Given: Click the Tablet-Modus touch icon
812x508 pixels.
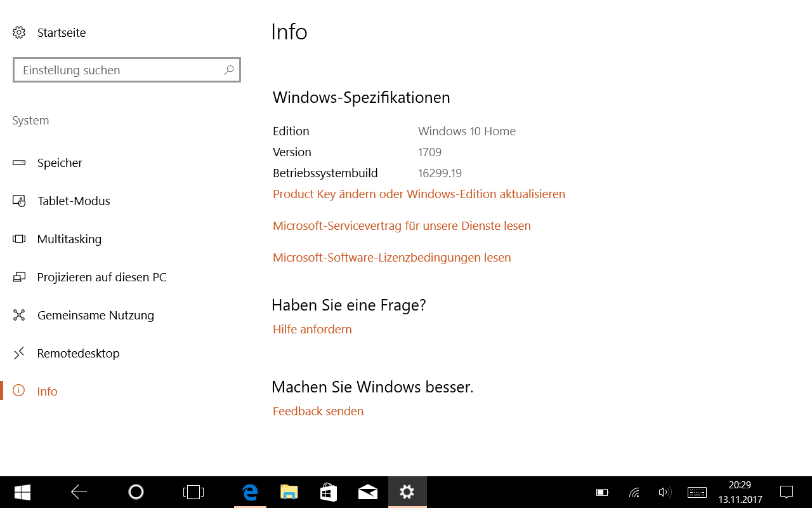Looking at the screenshot, I should pos(19,201).
